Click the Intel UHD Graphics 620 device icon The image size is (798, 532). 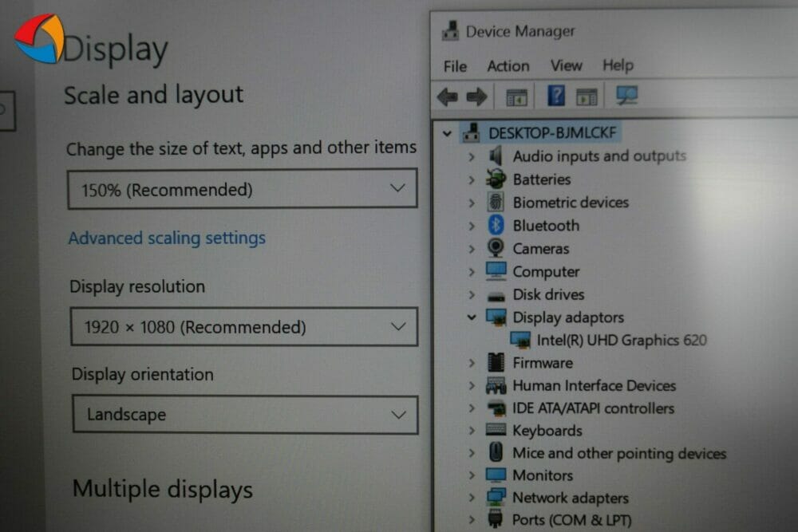click(x=520, y=340)
